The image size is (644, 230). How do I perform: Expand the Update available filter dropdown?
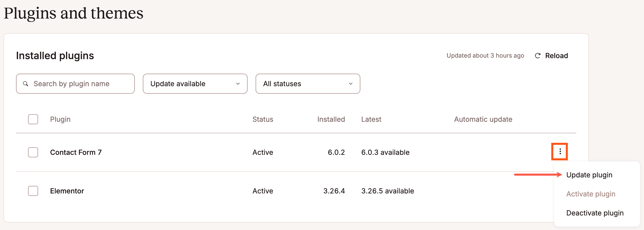(x=195, y=84)
